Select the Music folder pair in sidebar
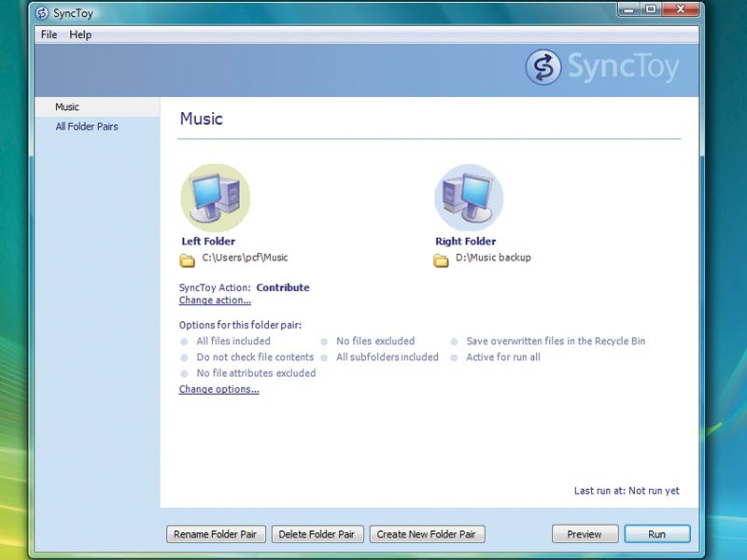The height and width of the screenshot is (560, 747). tap(97, 107)
